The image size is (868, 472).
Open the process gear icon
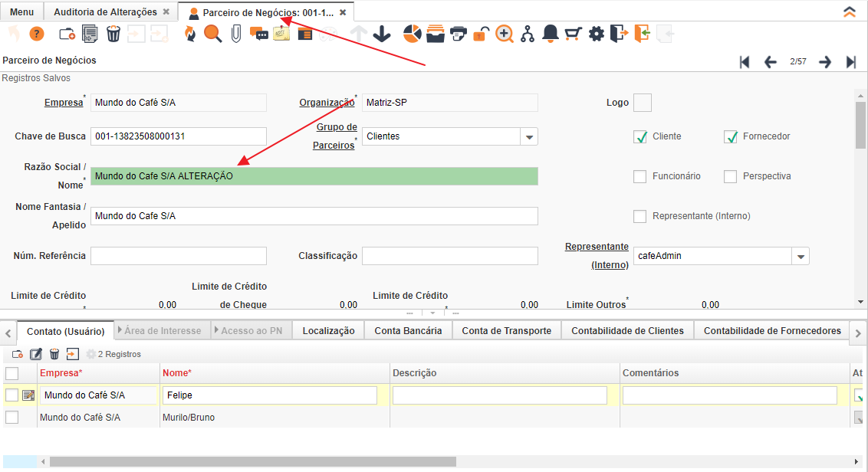[597, 34]
